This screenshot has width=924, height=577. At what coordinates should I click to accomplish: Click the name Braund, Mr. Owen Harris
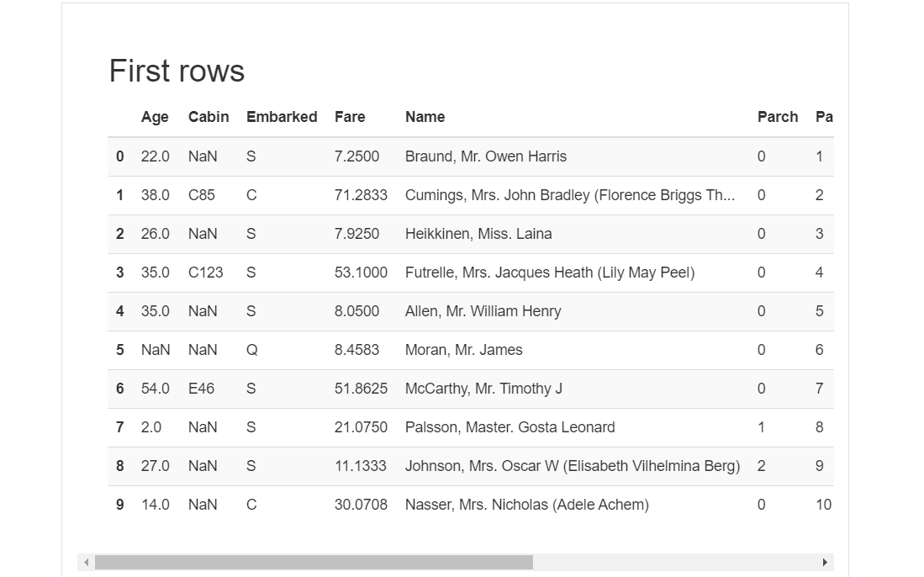tap(485, 156)
